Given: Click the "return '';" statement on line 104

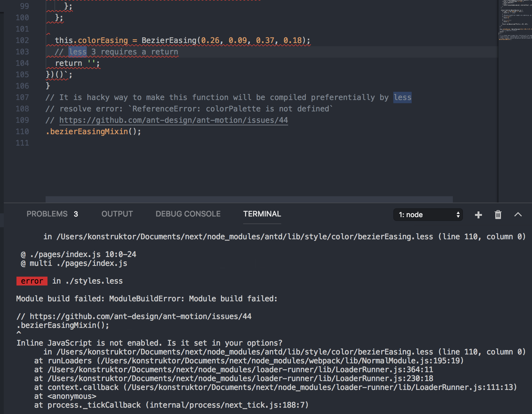Looking at the screenshot, I should tap(78, 63).
